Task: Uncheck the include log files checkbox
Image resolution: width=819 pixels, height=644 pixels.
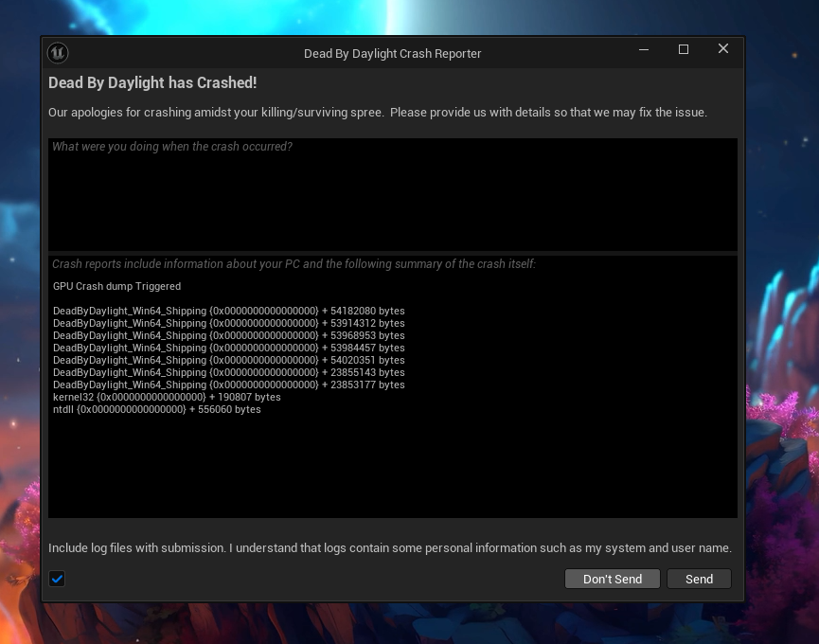Action: [x=57, y=579]
